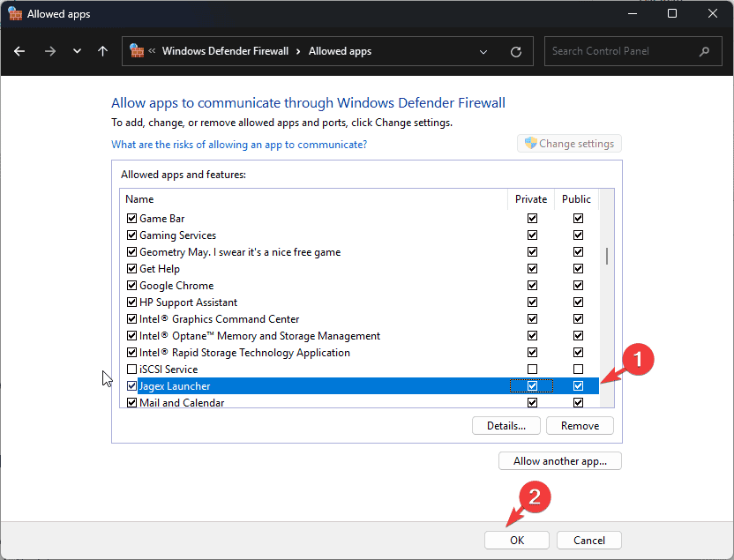Click the Change settings button
734x560 pixels.
point(569,144)
